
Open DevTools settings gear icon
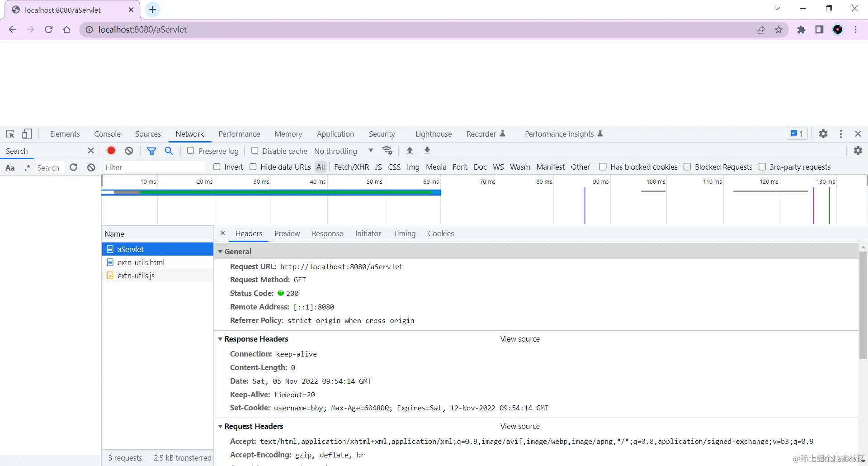823,134
